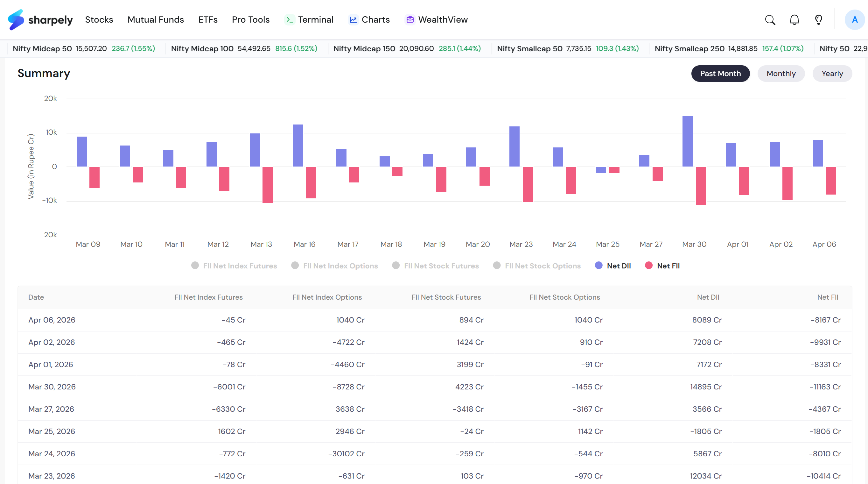Hide the Net DII series in legend
868x484 pixels.
[x=613, y=266]
